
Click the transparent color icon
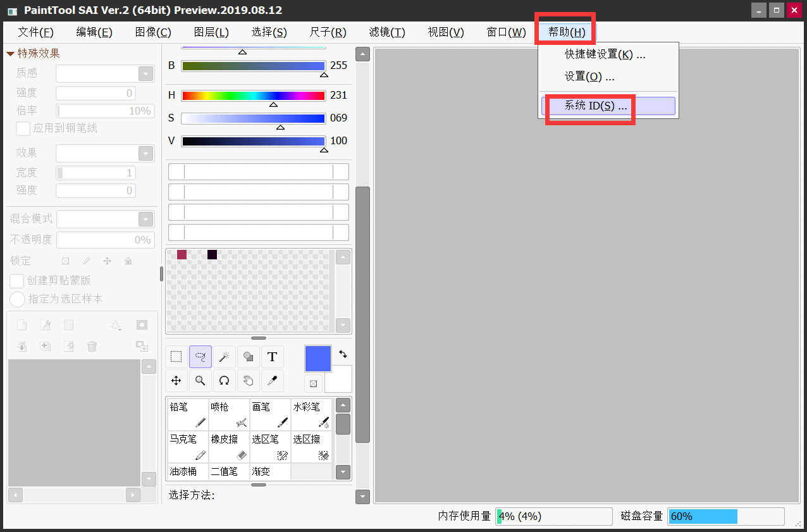[x=313, y=383]
